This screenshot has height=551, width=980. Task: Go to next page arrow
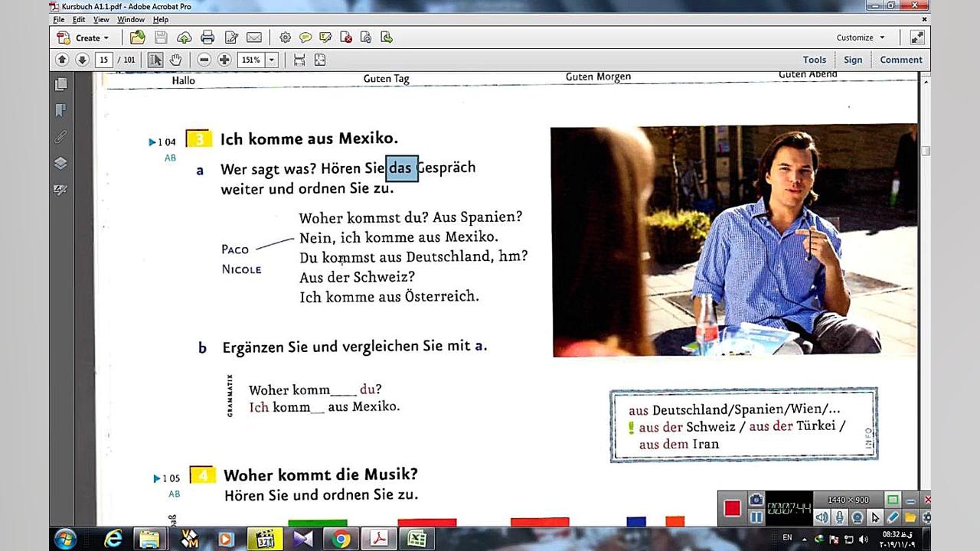point(82,60)
